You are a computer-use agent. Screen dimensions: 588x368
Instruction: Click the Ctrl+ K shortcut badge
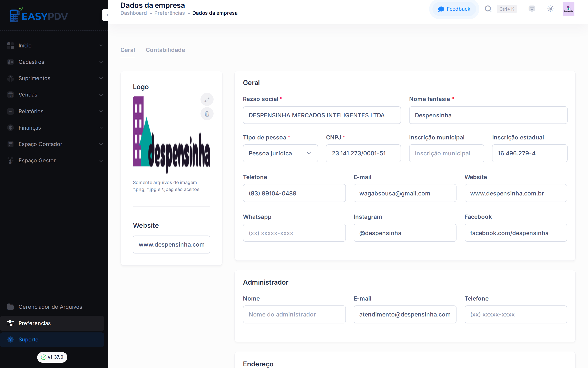pyautogui.click(x=507, y=9)
